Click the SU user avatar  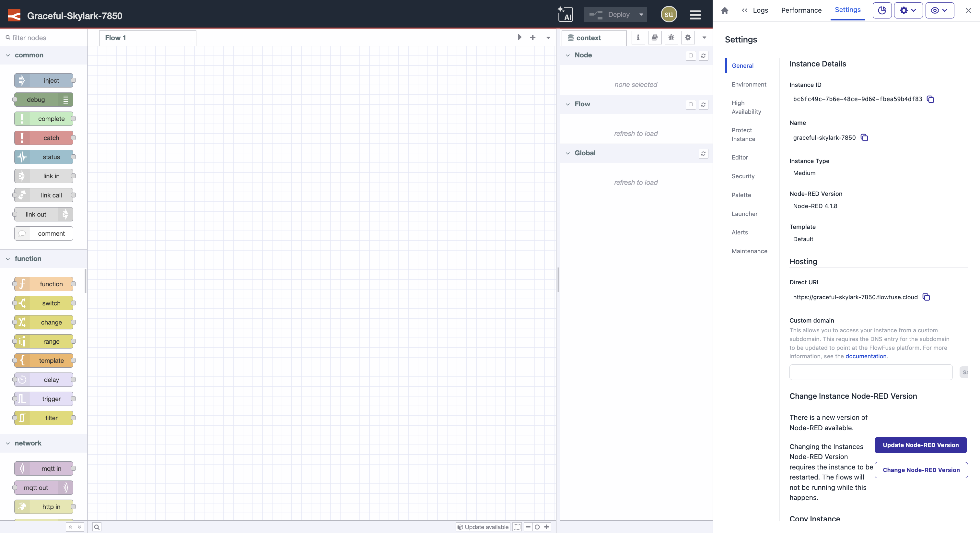pos(669,15)
